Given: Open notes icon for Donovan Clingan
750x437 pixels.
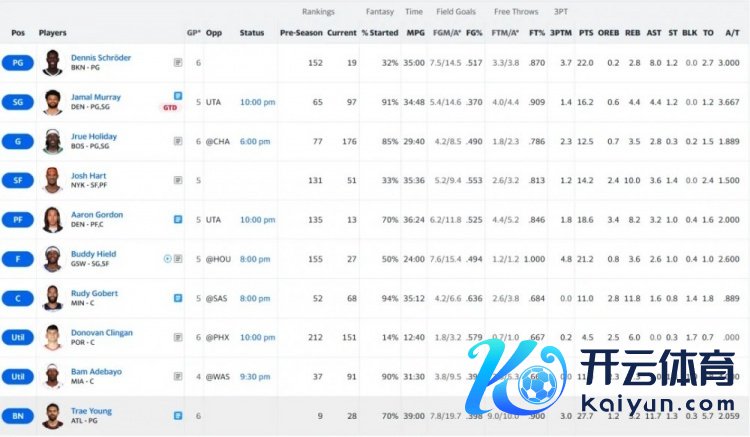Looking at the screenshot, I should pos(178,337).
